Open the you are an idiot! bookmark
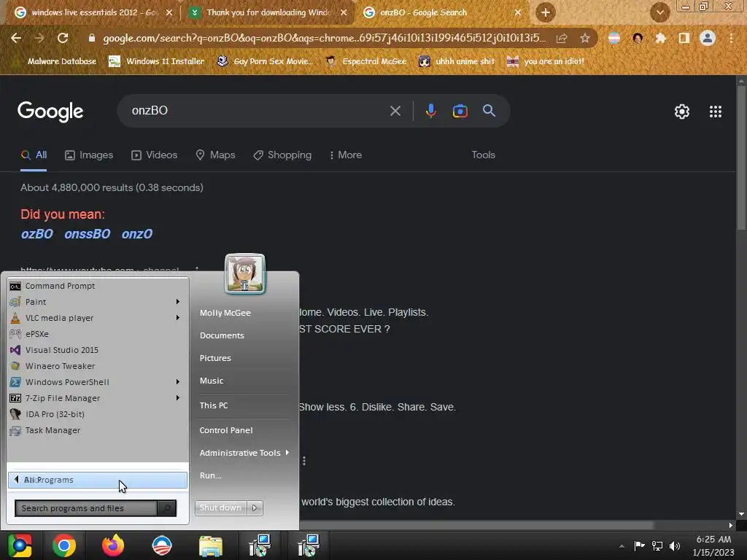Viewport: 747px width, 560px height. point(546,61)
